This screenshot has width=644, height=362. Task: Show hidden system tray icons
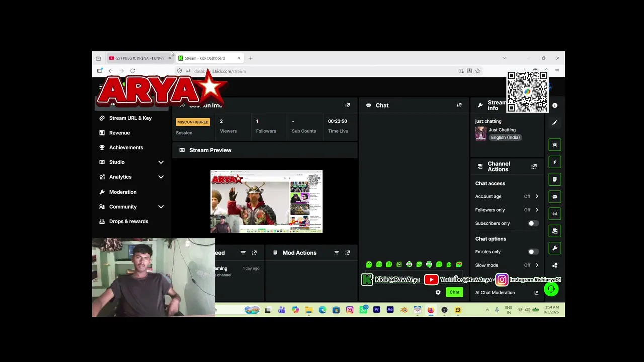[x=487, y=310]
